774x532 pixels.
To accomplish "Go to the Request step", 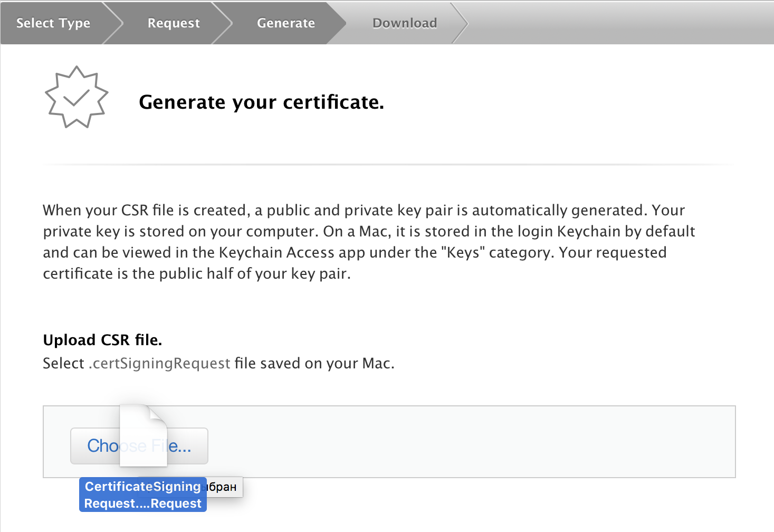I will [x=174, y=23].
